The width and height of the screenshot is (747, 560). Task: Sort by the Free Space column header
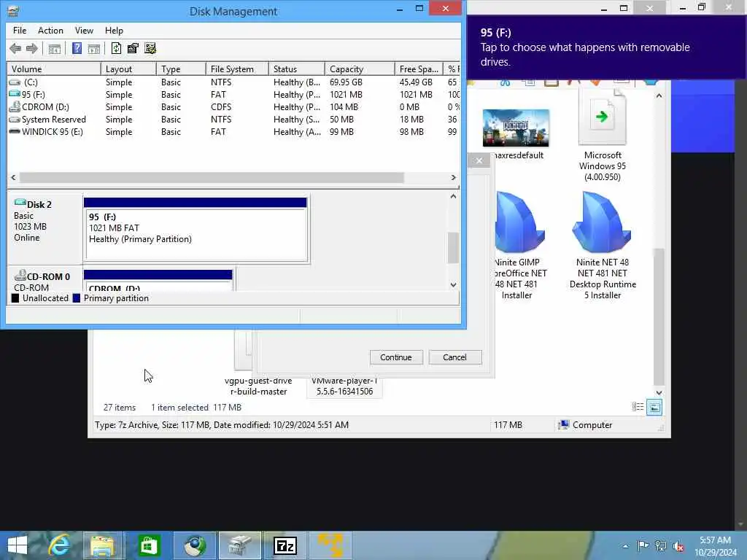coord(418,69)
